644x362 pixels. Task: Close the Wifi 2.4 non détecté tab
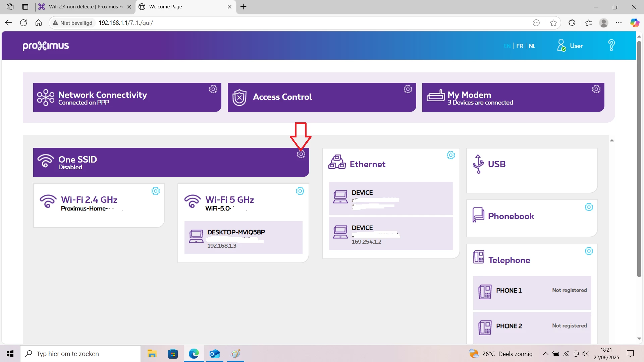(129, 7)
